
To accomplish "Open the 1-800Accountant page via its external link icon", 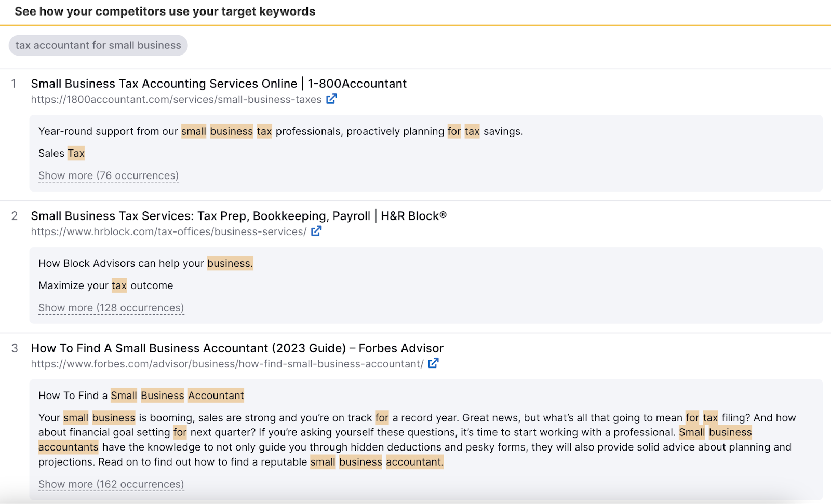I will 331,99.
